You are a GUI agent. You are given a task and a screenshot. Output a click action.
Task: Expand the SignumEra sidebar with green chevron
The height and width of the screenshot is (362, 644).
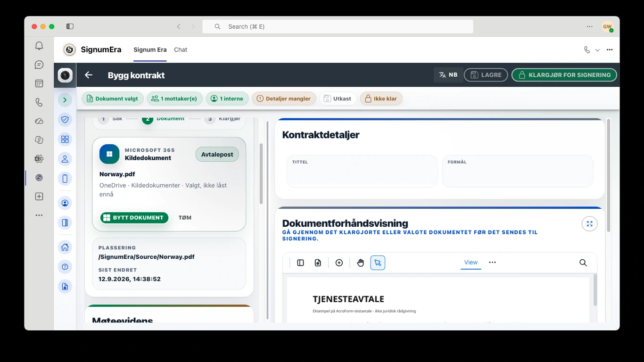pyautogui.click(x=65, y=100)
